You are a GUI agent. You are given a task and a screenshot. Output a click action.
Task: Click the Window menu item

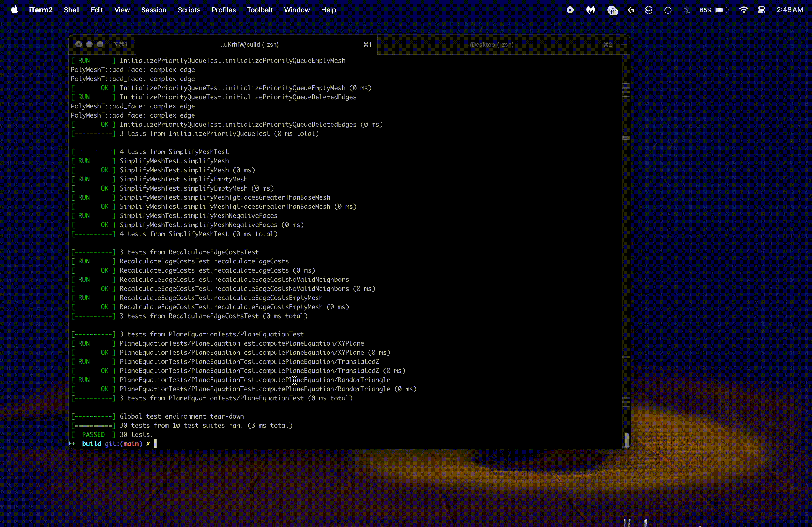pyautogui.click(x=296, y=10)
